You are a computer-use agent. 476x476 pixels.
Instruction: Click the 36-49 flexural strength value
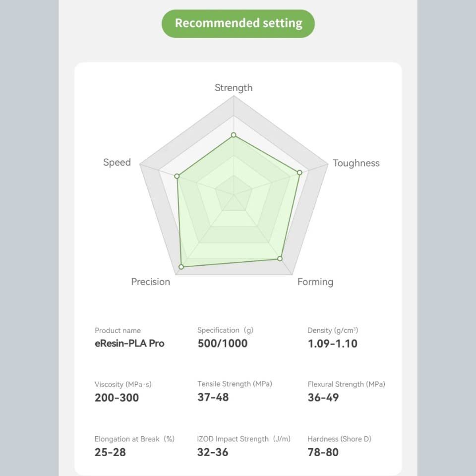323,397
